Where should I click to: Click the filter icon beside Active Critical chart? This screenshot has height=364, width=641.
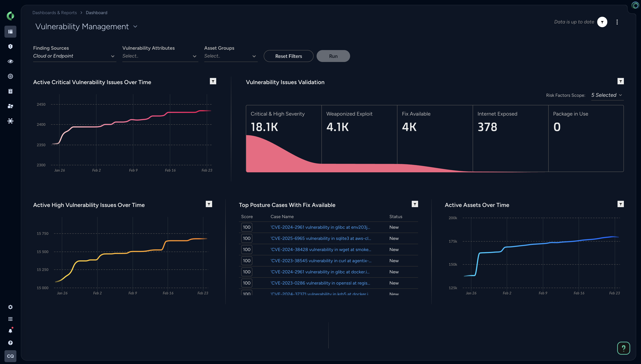[x=213, y=81]
